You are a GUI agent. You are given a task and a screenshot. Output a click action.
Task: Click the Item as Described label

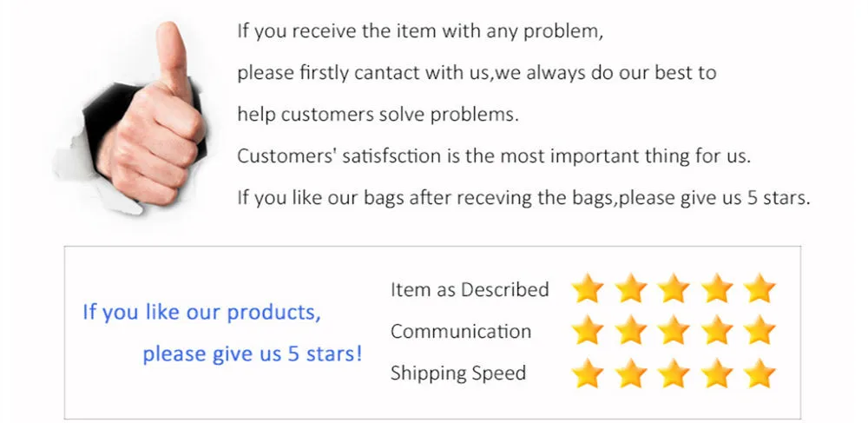tap(470, 289)
